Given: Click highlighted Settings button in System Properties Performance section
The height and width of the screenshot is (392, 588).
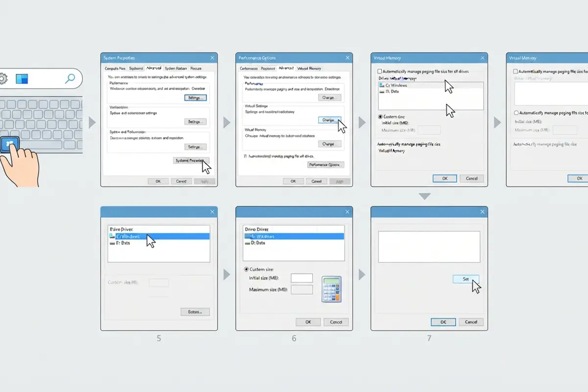Looking at the screenshot, I should click(195, 98).
